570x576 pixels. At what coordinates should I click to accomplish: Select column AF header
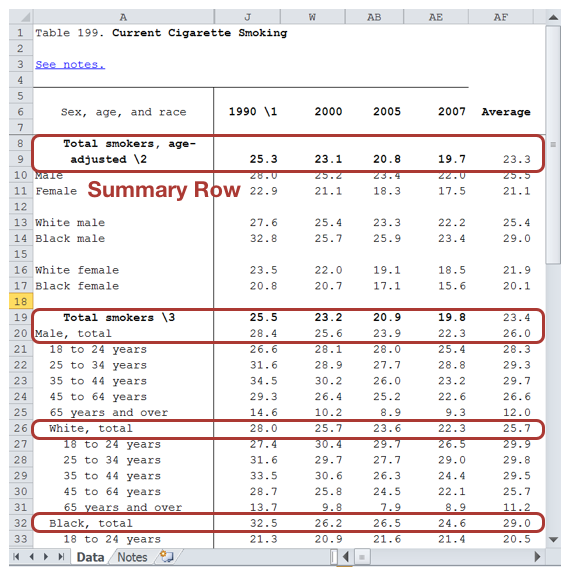(x=501, y=17)
